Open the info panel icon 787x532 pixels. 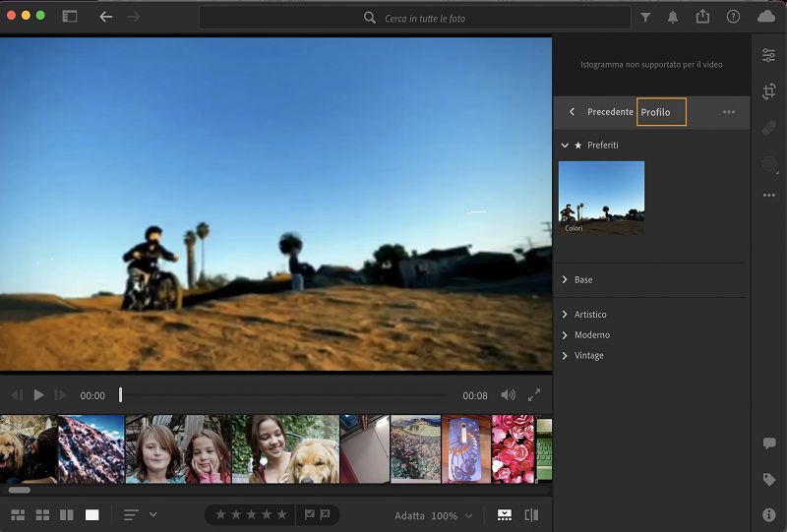coord(769,514)
